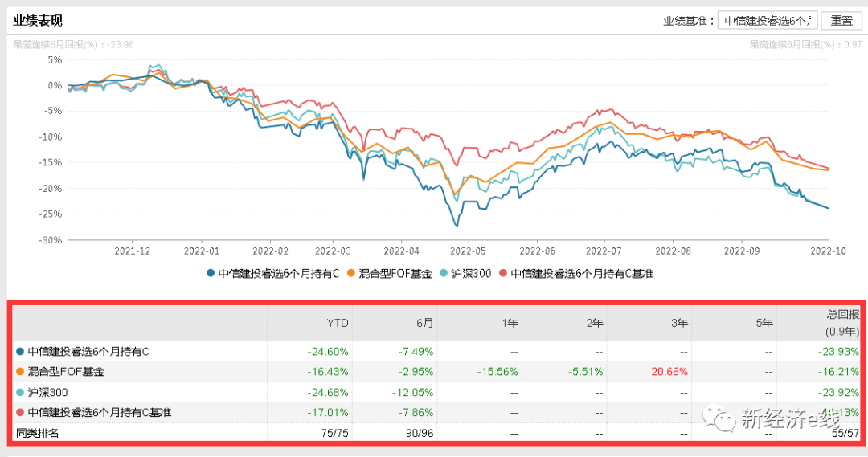
Task: Select the 6月 column header
Action: (x=424, y=323)
